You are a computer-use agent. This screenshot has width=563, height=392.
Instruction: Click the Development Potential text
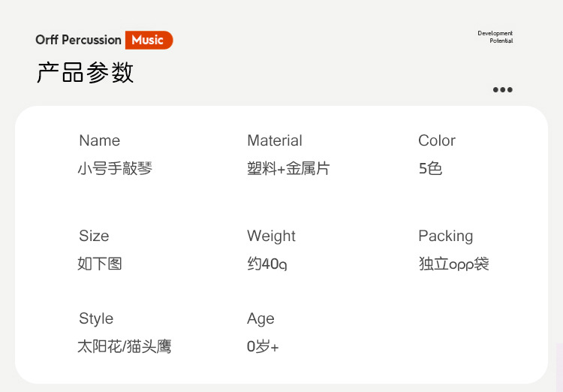pos(495,37)
